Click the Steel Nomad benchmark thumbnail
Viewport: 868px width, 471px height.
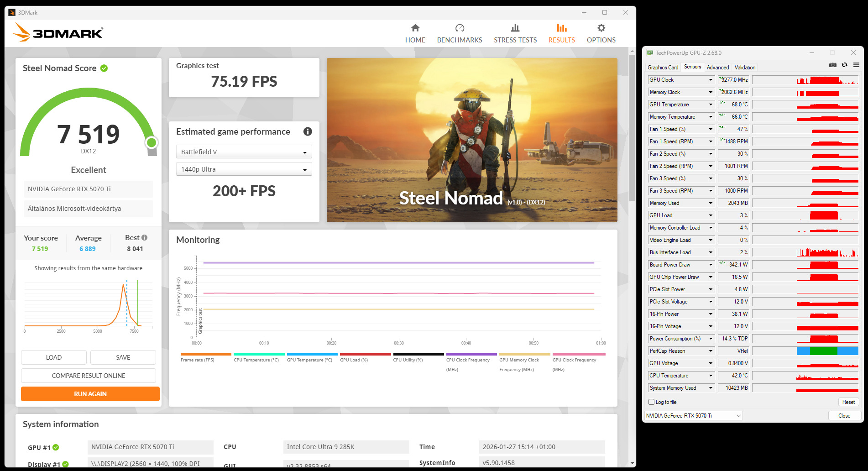[472, 140]
